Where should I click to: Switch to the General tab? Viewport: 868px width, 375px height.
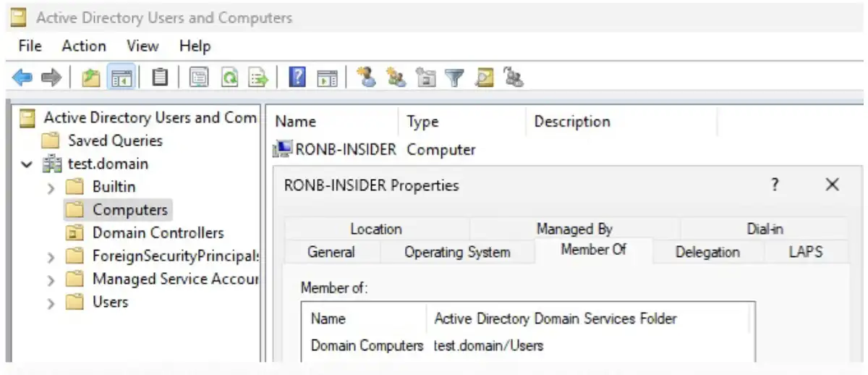point(331,252)
